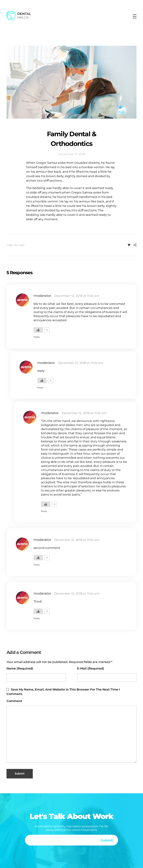Click the share icon beside the heart
The image size is (143, 868).
[x=135, y=245]
